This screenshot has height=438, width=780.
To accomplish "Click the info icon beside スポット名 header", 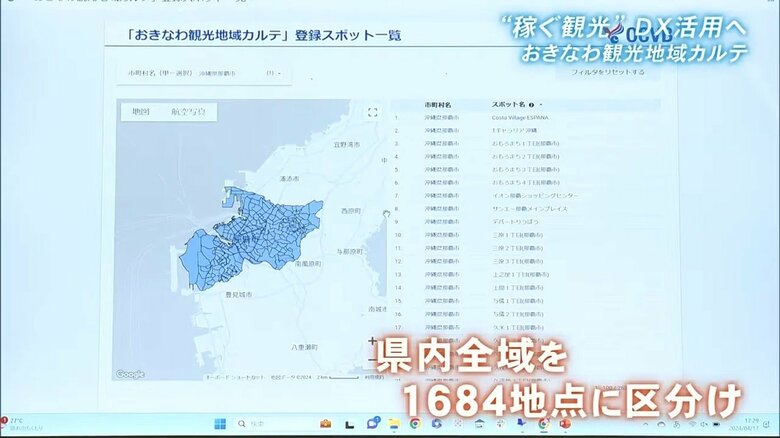I will (531, 104).
